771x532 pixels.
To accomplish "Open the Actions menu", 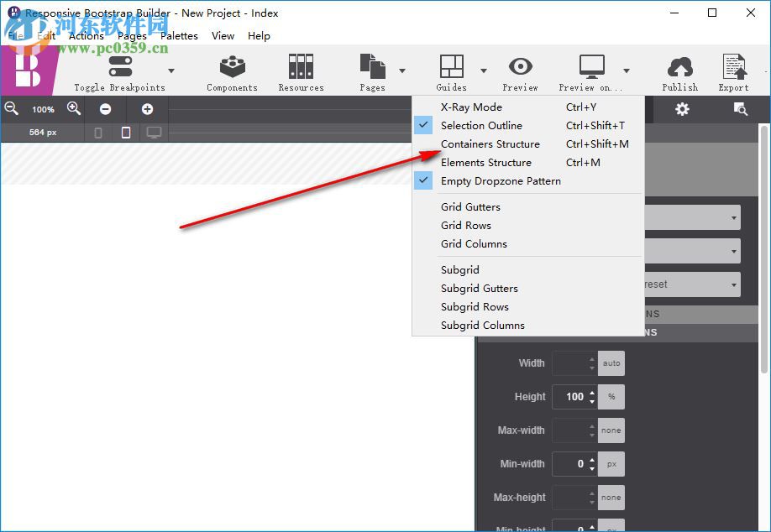I will [x=86, y=36].
